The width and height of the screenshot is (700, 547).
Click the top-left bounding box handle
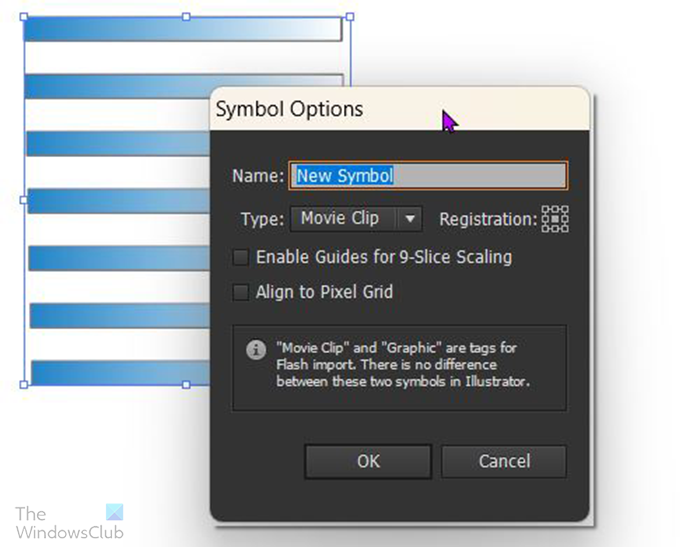coord(23,17)
